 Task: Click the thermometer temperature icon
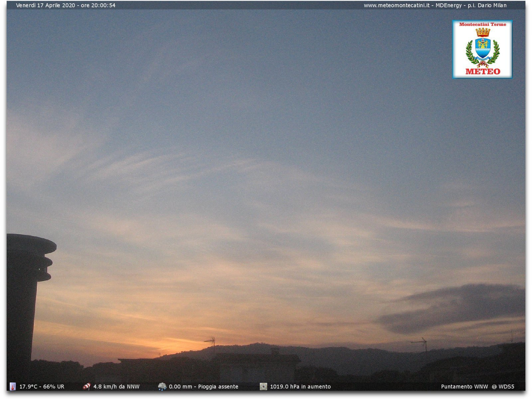tap(13, 386)
